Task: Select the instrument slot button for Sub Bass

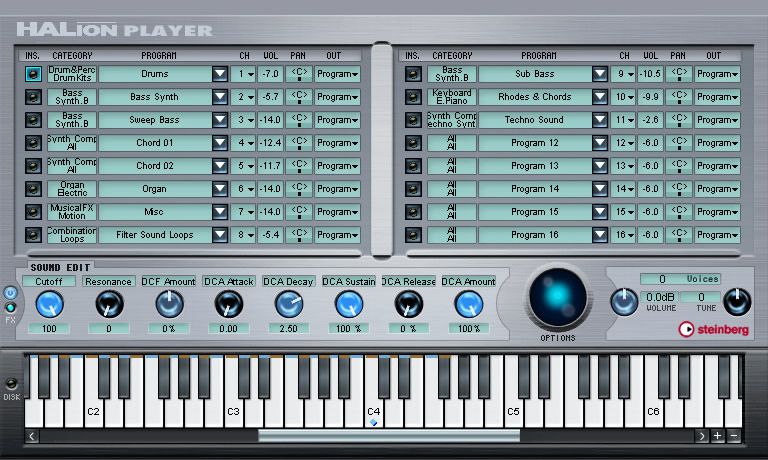Action: pos(413,74)
